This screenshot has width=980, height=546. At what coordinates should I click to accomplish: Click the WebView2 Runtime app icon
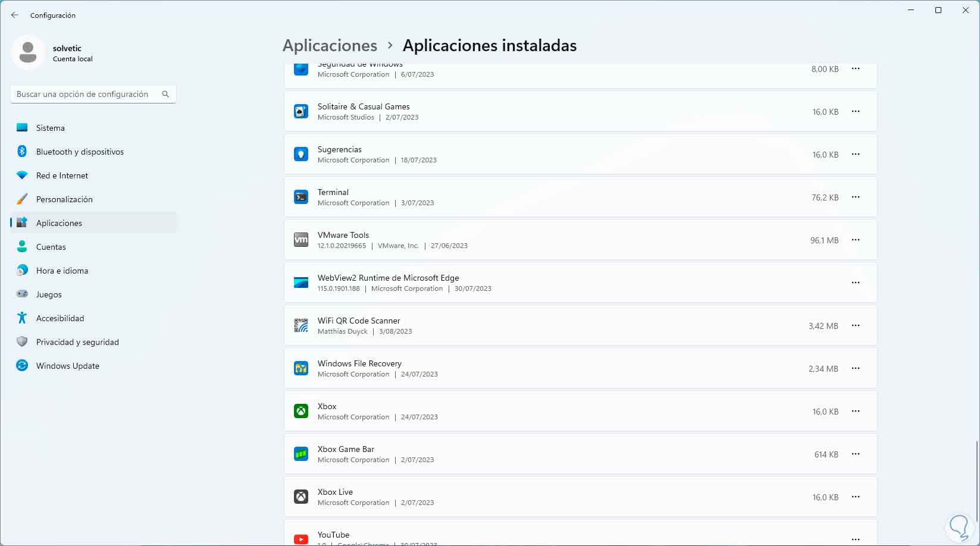click(x=301, y=283)
